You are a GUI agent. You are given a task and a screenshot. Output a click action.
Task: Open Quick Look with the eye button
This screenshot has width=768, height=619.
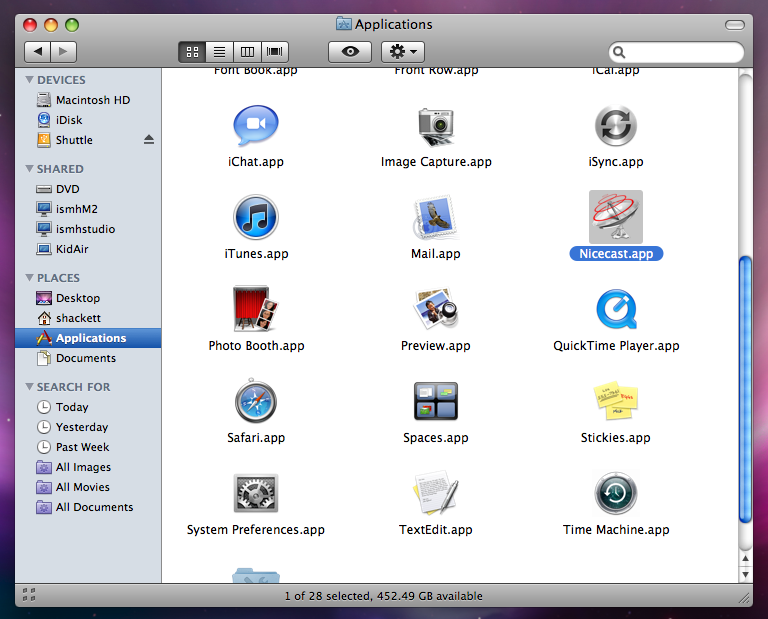point(350,51)
